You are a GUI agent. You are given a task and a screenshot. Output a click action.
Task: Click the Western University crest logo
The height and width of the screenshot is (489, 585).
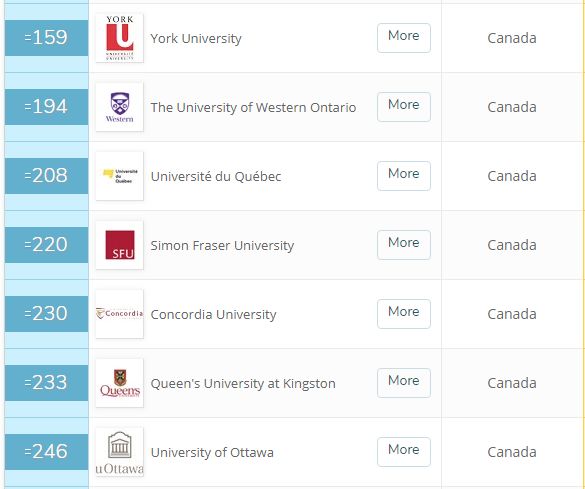pos(119,107)
